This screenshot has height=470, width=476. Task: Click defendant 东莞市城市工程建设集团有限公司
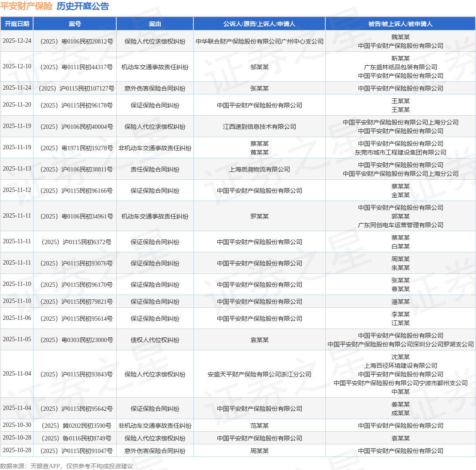coord(400,152)
